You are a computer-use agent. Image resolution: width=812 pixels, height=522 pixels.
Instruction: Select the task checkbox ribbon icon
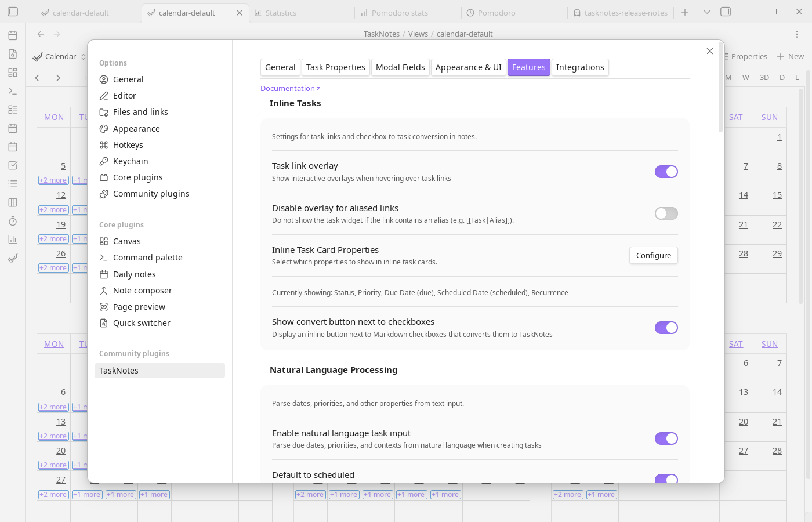pyautogui.click(x=13, y=165)
